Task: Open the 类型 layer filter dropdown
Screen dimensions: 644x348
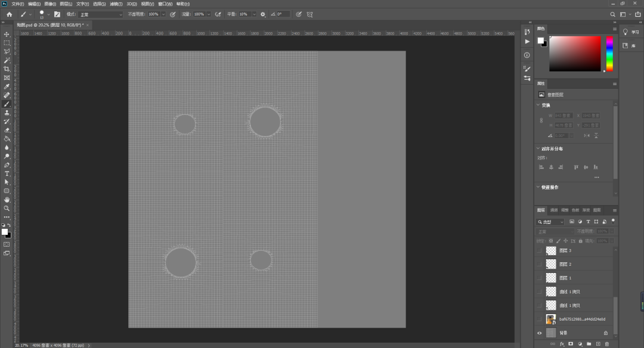Action: coord(551,222)
